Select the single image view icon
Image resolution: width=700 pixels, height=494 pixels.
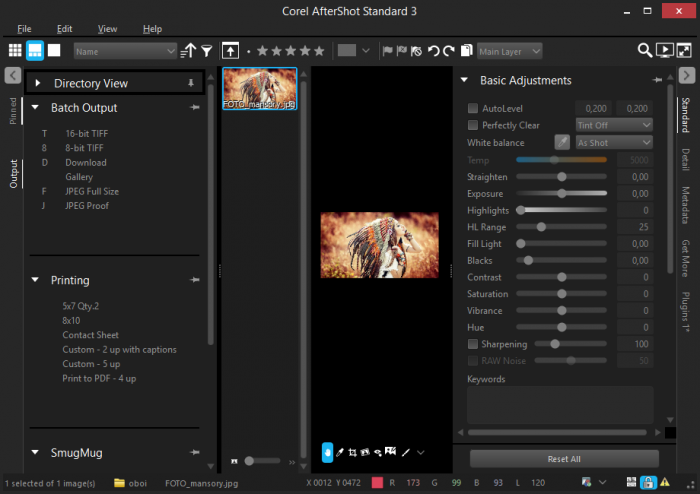pyautogui.click(x=54, y=50)
